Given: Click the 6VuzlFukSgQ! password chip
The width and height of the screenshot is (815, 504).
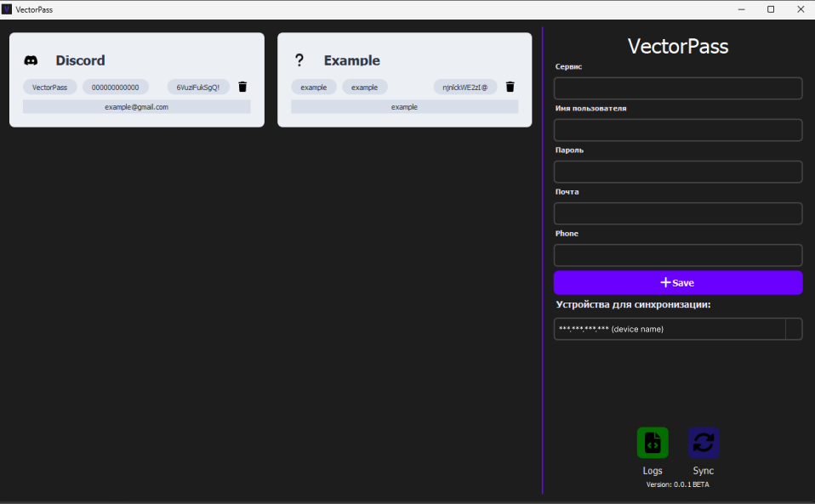Looking at the screenshot, I should click(198, 88).
